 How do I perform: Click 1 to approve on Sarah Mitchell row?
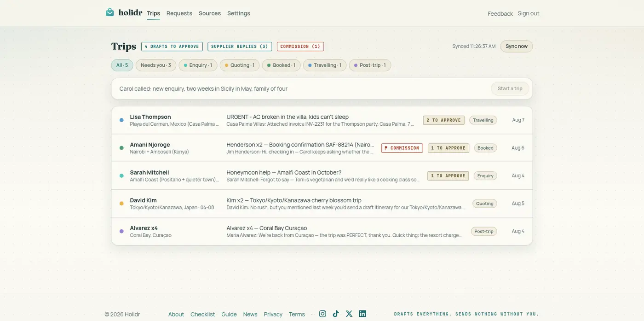point(448,175)
